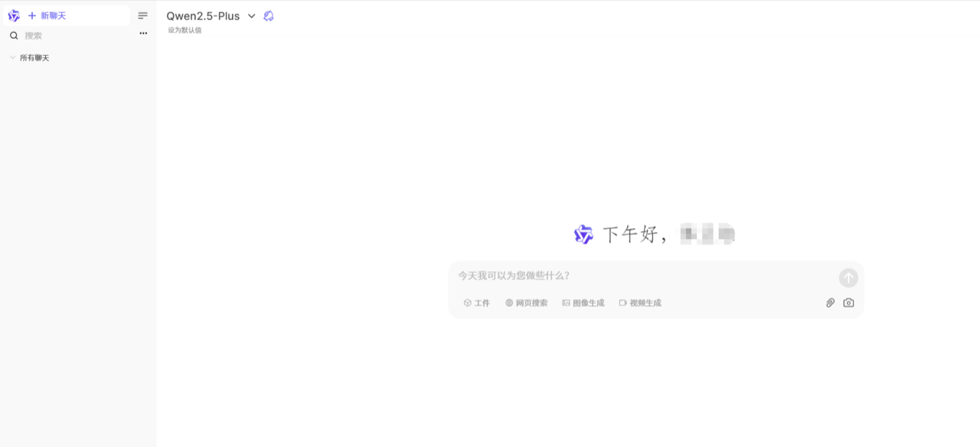Screen dimensions: 980x447
Task: Select 图像生成 image generation
Action: [583, 303]
